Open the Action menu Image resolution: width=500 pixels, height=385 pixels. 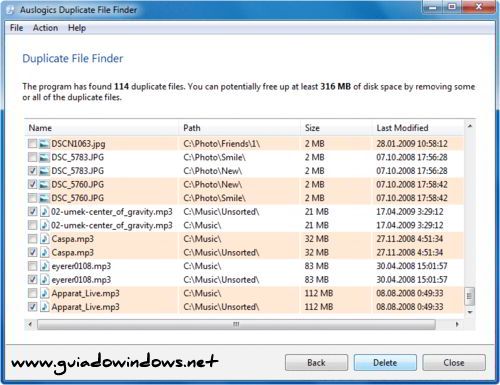point(45,28)
